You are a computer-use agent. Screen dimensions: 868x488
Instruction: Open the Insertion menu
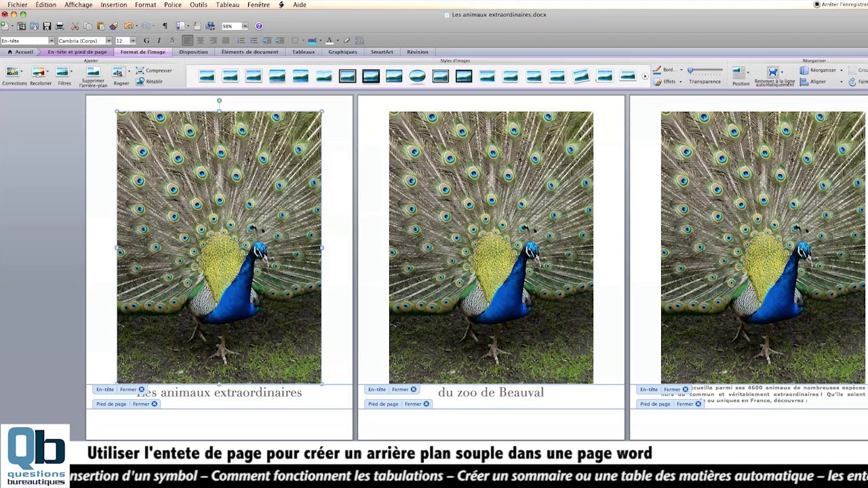coord(113,5)
